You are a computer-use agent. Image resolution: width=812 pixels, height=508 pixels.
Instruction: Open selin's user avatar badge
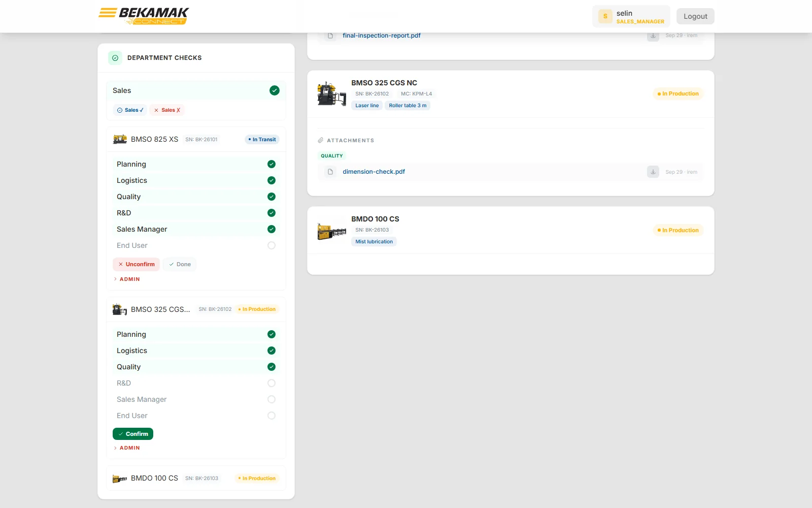coord(605,16)
